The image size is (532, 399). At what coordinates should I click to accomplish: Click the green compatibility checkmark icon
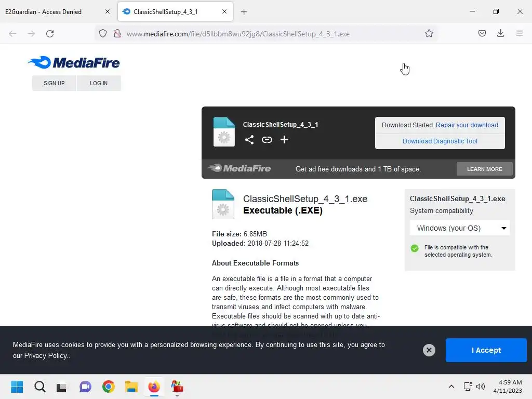point(415,248)
